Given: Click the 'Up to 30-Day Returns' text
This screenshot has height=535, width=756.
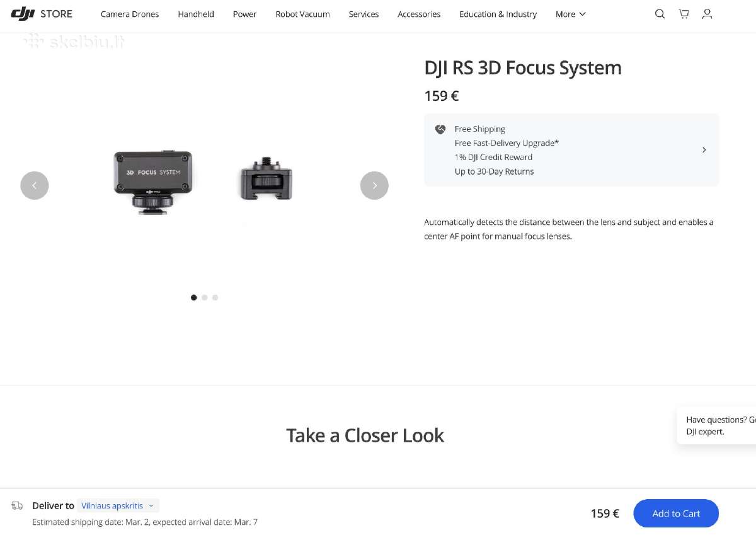Looking at the screenshot, I should coord(494,171).
